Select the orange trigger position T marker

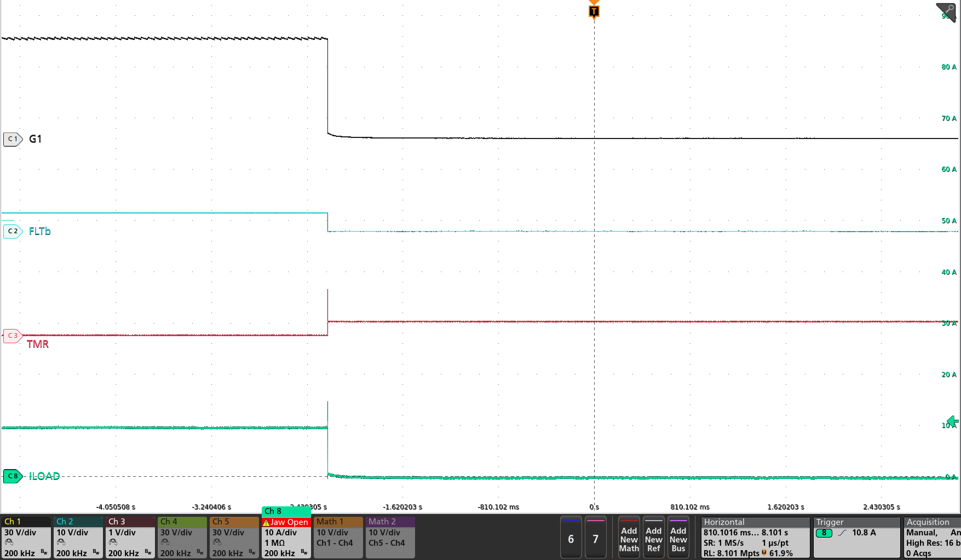594,11
